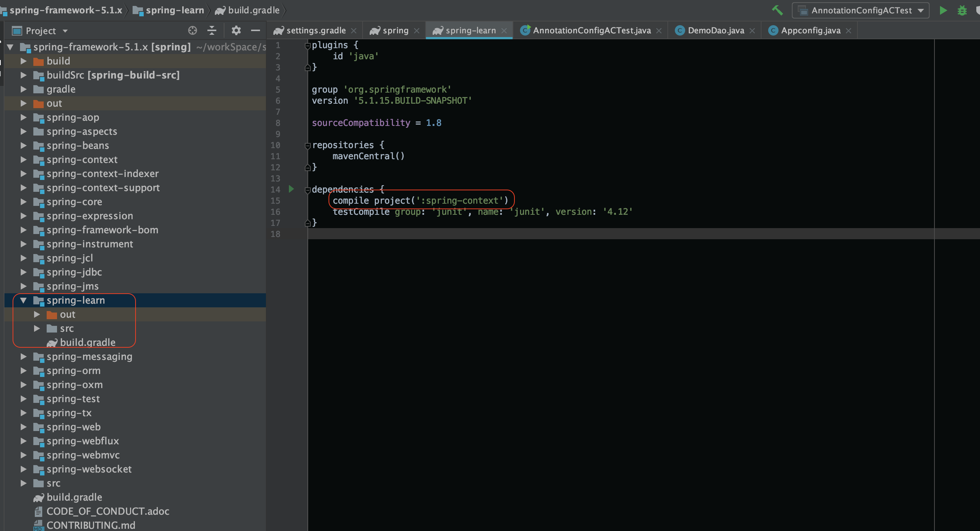
Task: Hide the Project panel with minus icon
Action: (256, 30)
